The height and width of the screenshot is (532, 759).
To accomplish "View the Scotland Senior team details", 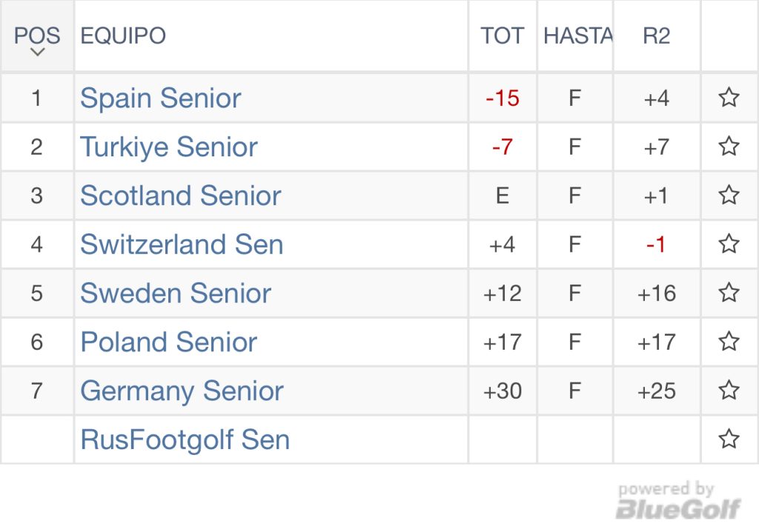I will point(181,196).
